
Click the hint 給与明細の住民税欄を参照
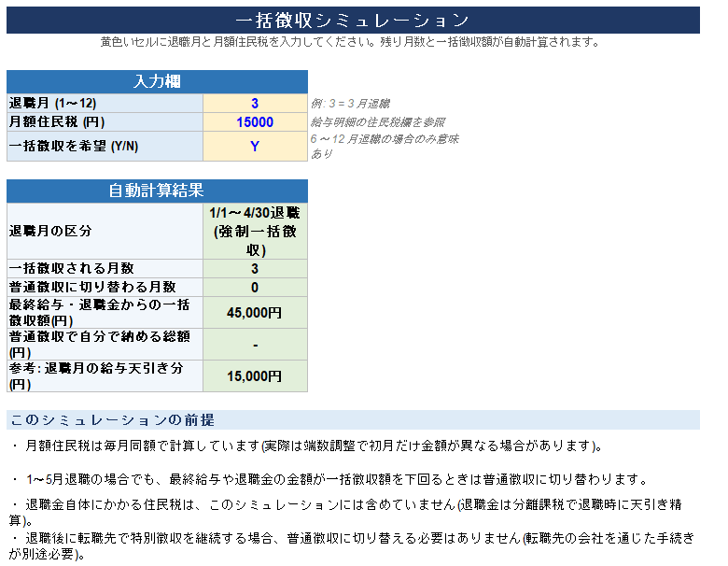click(x=377, y=122)
